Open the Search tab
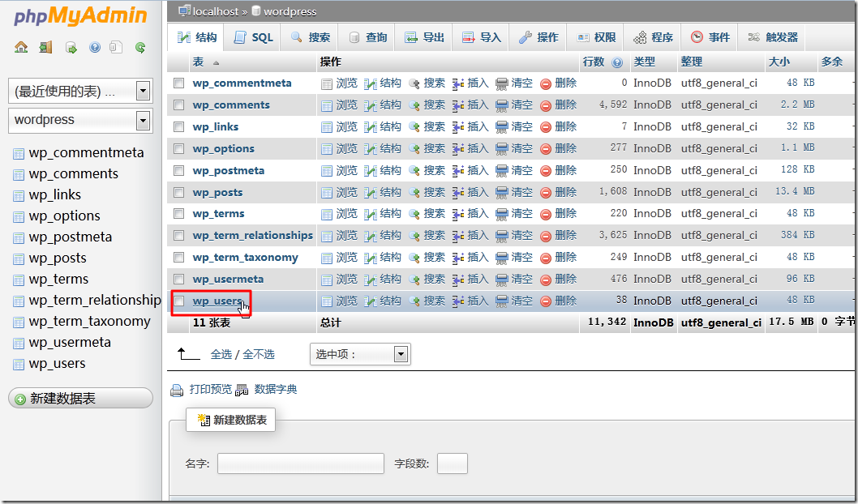 click(x=311, y=37)
